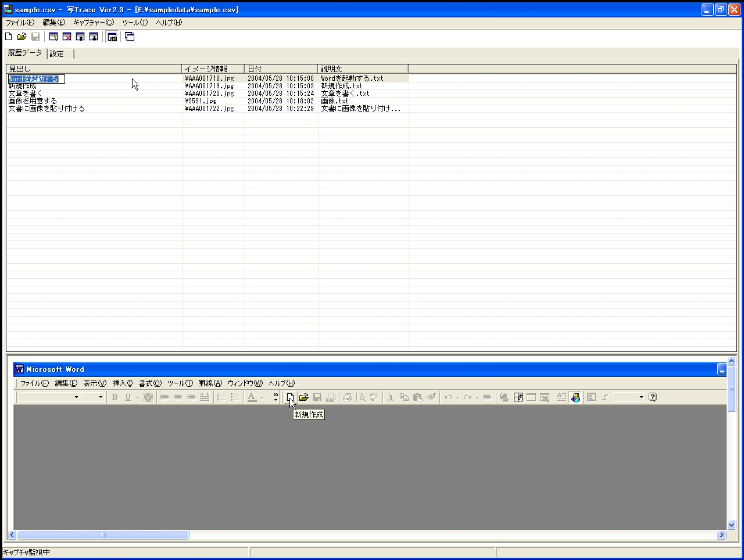
Task: Click the Word print icon
Action: 348,397
